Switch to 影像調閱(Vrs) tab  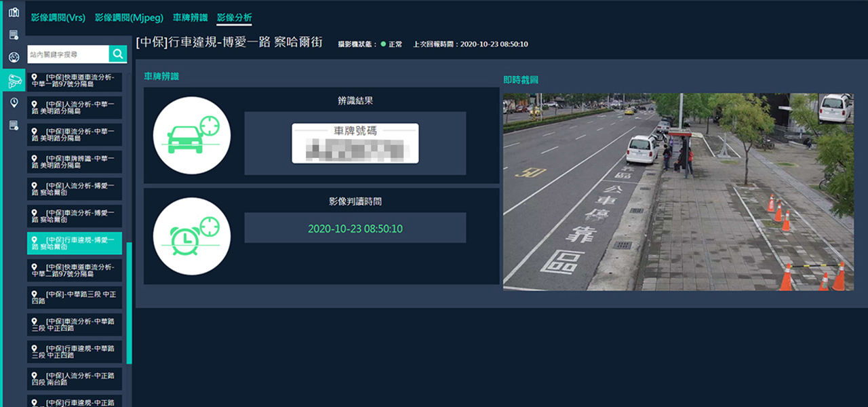pos(58,18)
